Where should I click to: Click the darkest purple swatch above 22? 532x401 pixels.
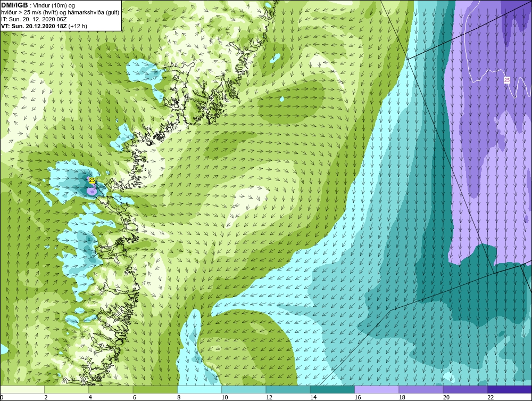coord(509,389)
